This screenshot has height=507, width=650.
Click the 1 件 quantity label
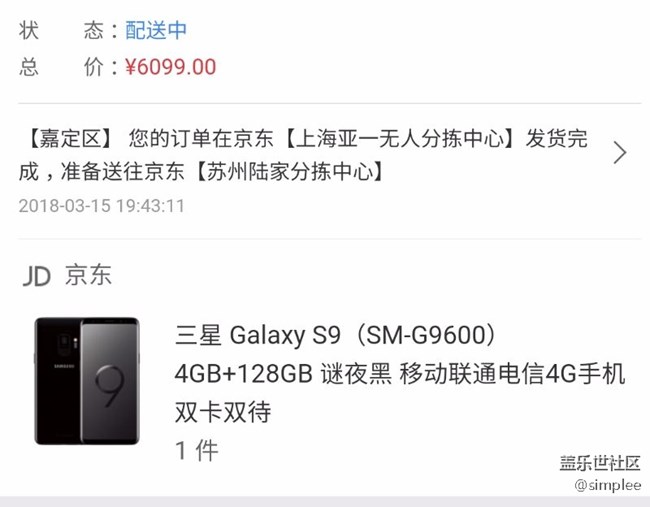click(196, 450)
